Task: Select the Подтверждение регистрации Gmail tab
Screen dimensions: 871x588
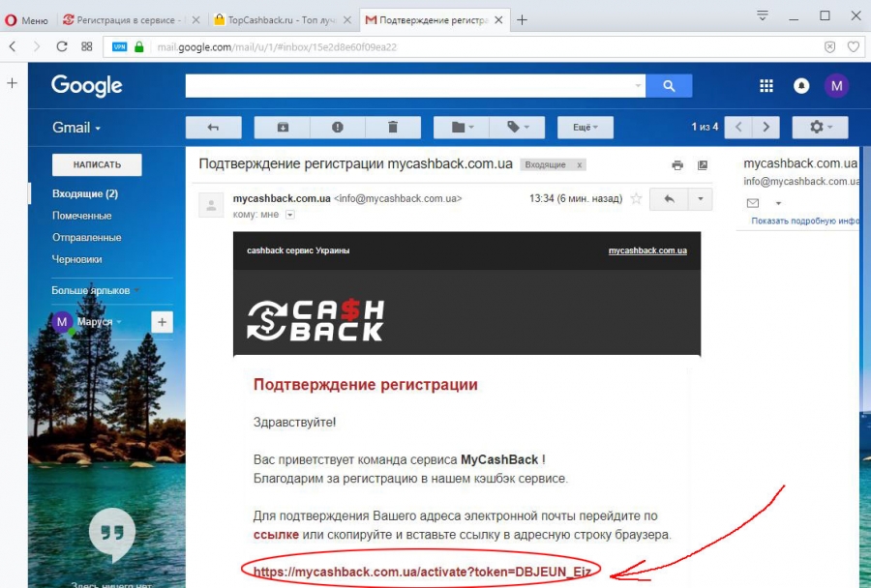Action: [x=427, y=20]
